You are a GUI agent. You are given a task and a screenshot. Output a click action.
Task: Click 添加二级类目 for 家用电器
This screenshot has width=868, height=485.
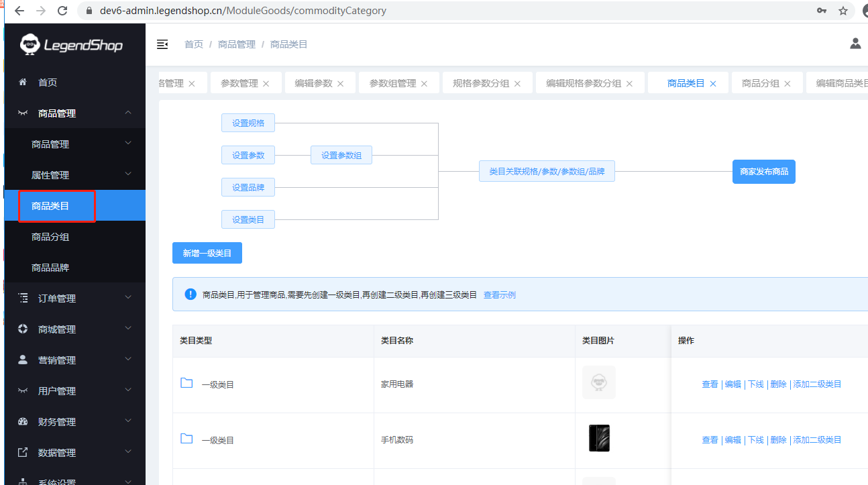click(x=817, y=384)
